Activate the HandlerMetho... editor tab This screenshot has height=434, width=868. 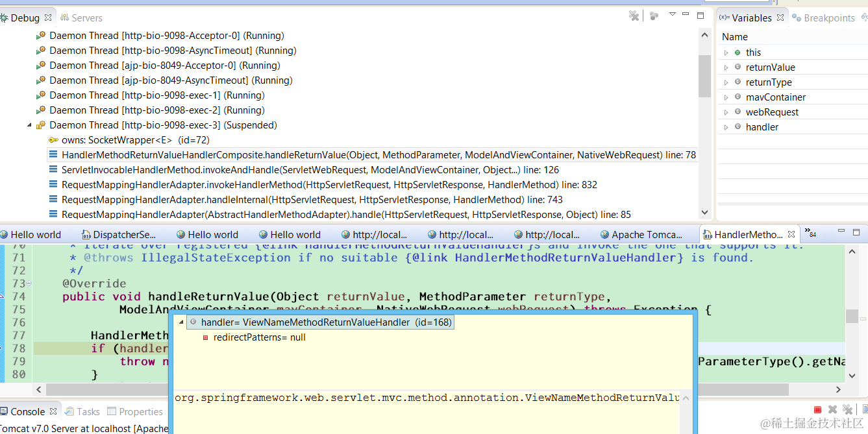(742, 235)
